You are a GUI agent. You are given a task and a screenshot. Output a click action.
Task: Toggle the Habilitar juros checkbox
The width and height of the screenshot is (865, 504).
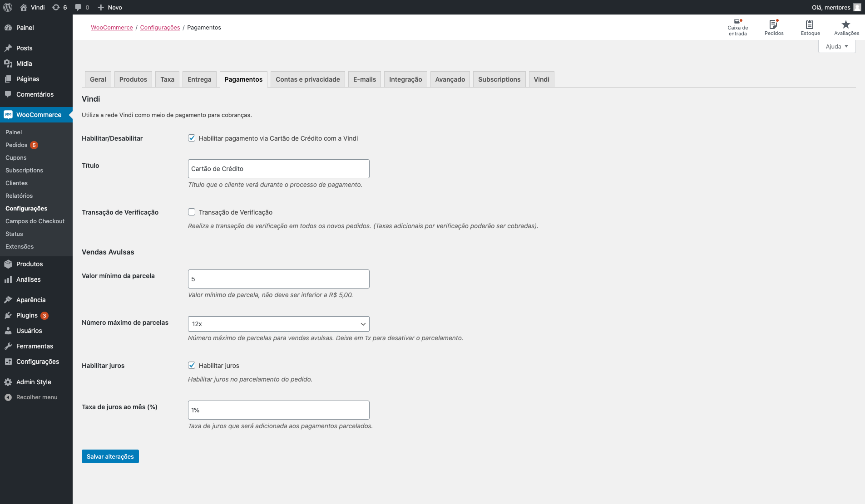(192, 365)
